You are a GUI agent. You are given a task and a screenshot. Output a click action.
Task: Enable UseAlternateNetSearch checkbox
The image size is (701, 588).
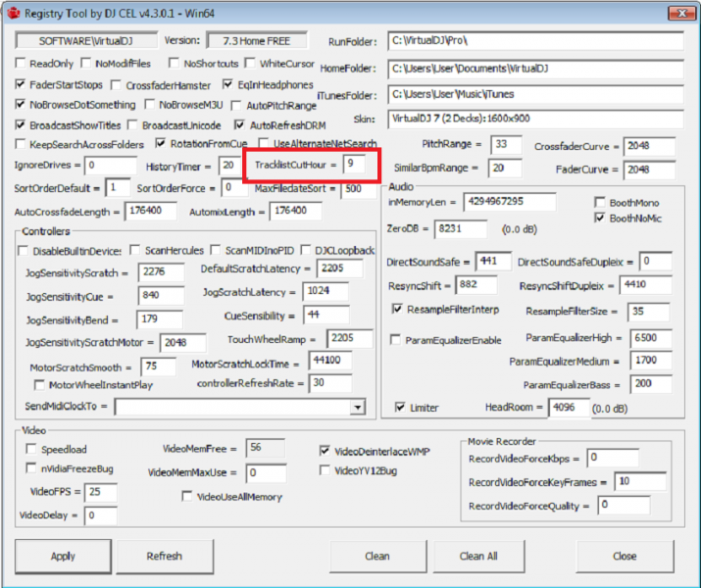point(264,143)
